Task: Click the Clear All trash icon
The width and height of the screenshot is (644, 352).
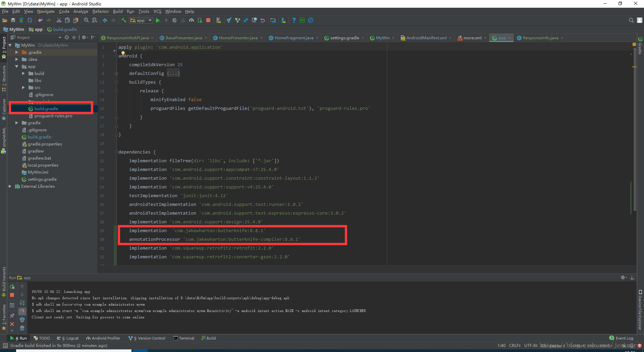Action: coord(22,328)
